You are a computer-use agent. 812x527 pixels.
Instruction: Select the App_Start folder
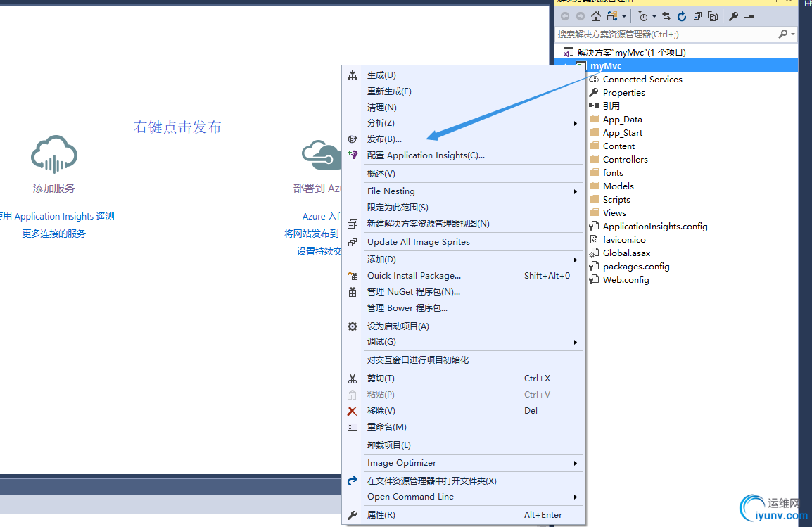pos(623,133)
